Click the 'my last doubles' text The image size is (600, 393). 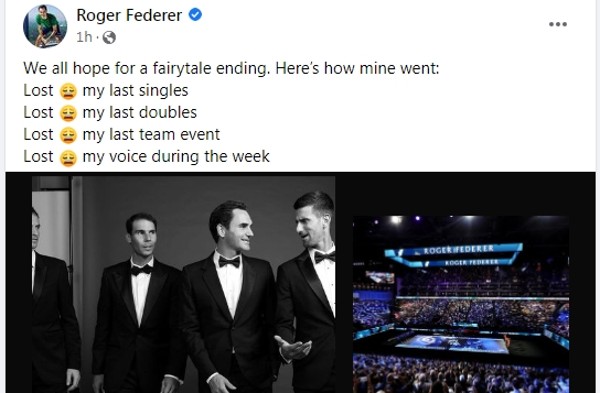[x=140, y=113]
